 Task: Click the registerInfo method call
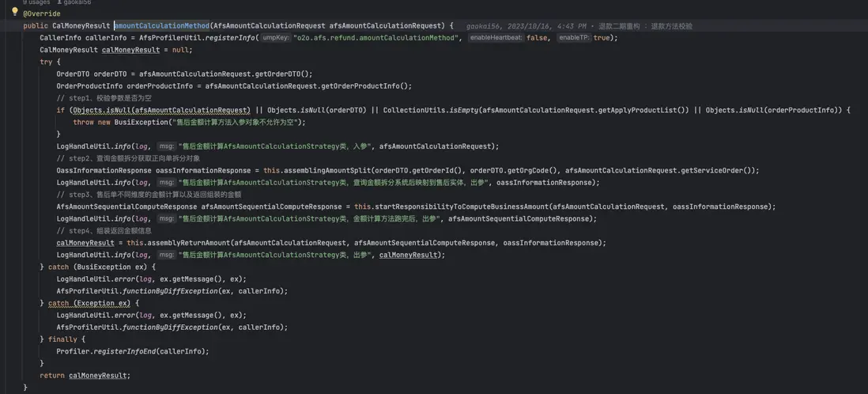230,38
